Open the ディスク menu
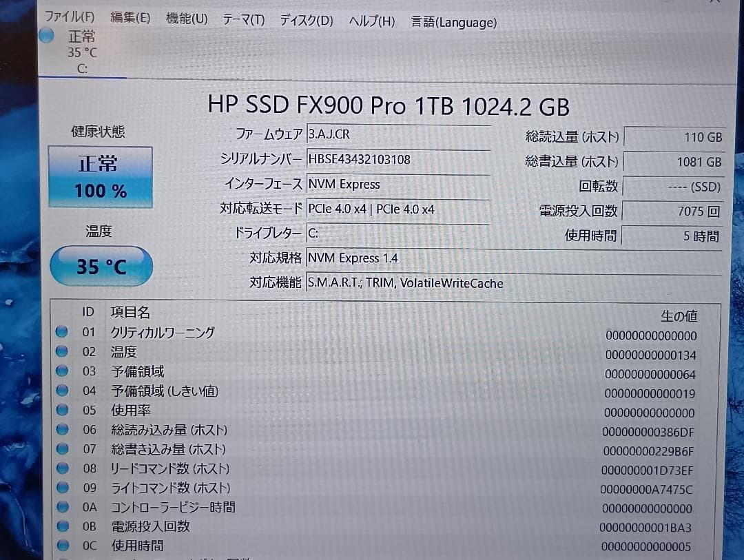The width and height of the screenshot is (744, 560). tap(305, 20)
